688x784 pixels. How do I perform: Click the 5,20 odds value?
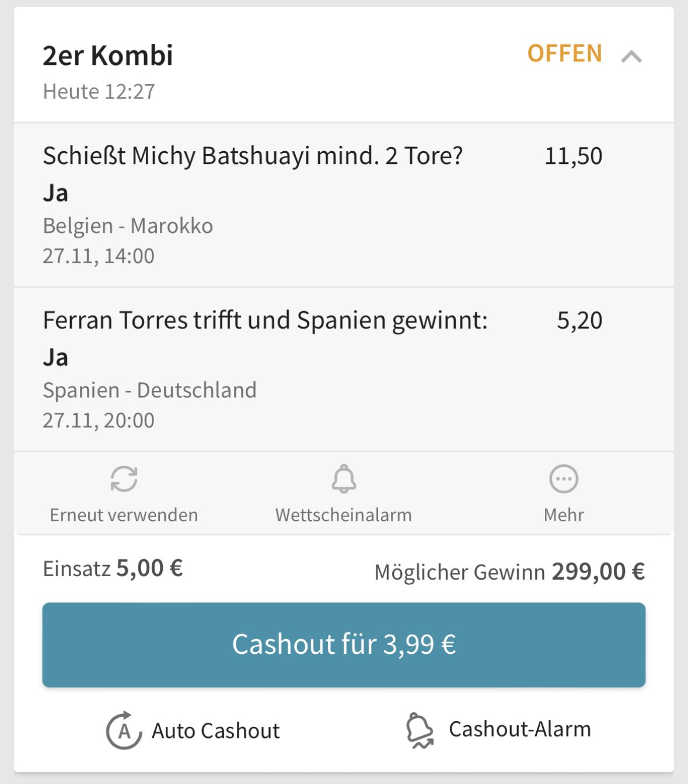pos(579,320)
